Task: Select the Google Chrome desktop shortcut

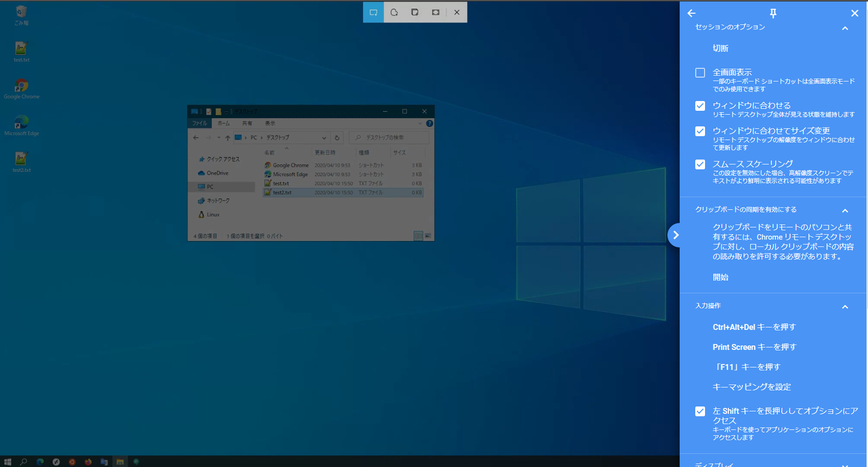Action: point(21,89)
